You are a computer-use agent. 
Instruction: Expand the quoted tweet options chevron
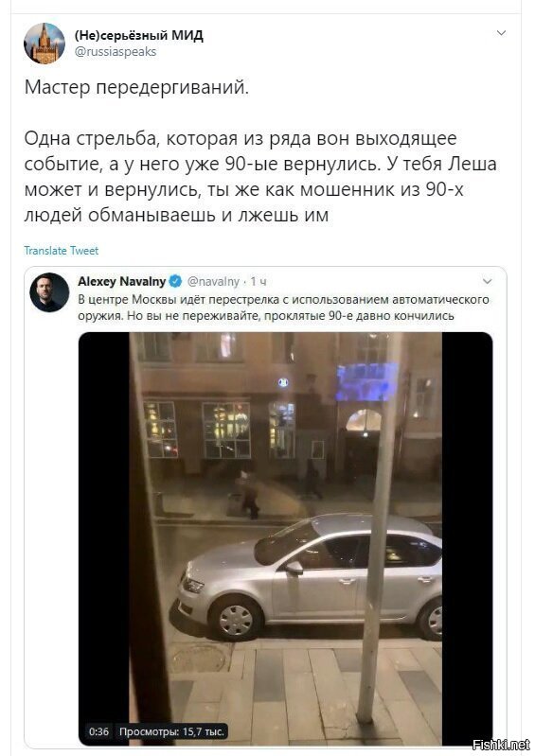point(488,281)
